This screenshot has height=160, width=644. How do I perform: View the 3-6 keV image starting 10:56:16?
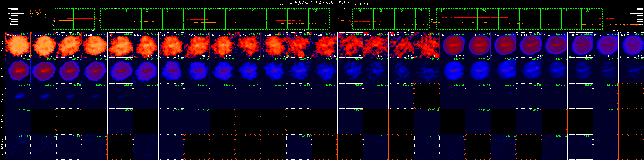pyautogui.click(x=95, y=45)
